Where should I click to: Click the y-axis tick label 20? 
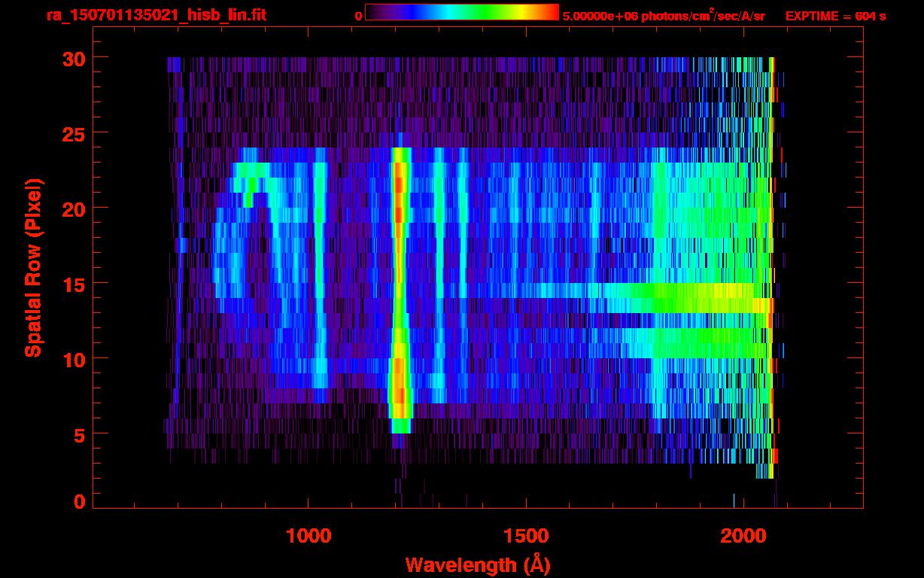[x=74, y=208]
